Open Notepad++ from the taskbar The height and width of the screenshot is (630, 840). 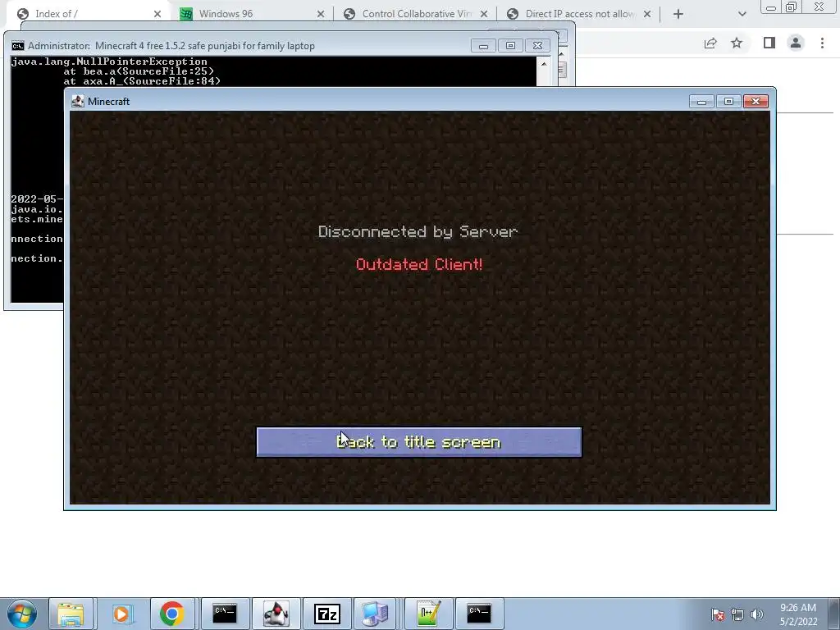428,614
